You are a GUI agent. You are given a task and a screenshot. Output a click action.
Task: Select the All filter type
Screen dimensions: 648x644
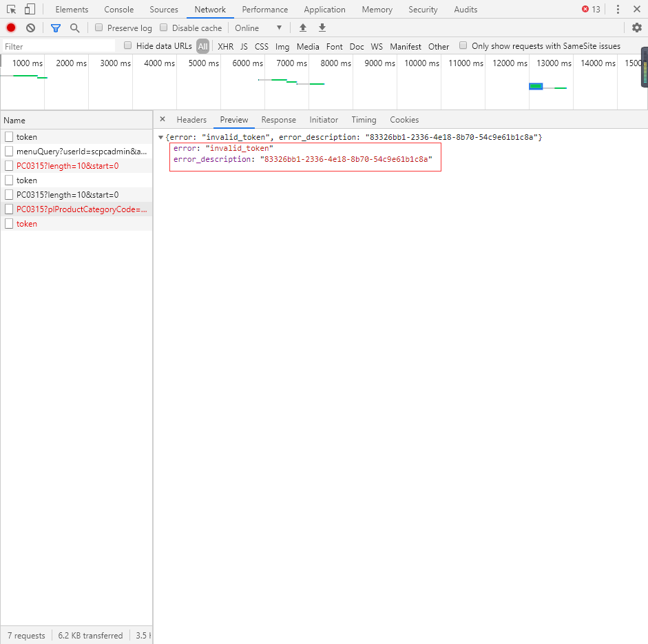(x=203, y=46)
